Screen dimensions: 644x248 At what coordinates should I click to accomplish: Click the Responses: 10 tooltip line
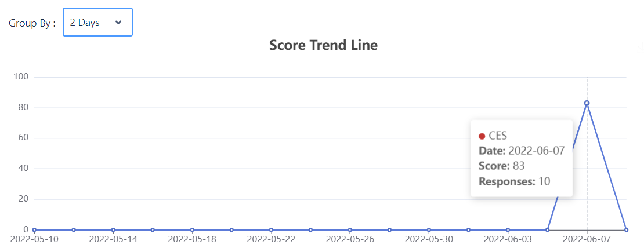coord(515,181)
